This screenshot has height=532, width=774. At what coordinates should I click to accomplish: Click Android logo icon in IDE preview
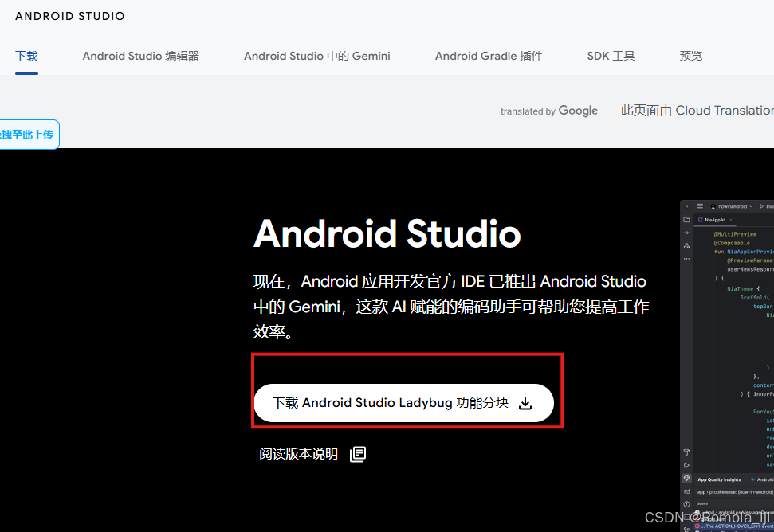coord(686,206)
